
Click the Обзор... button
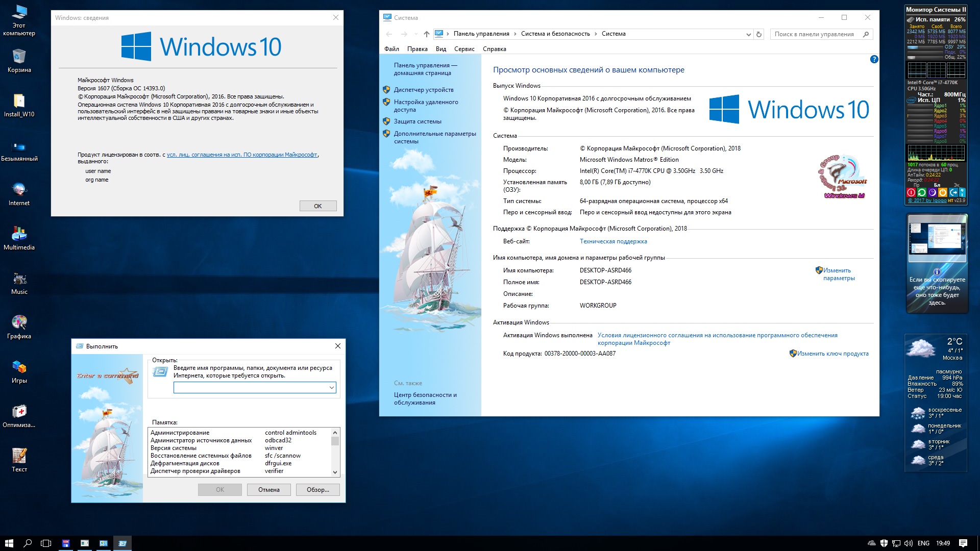(317, 490)
